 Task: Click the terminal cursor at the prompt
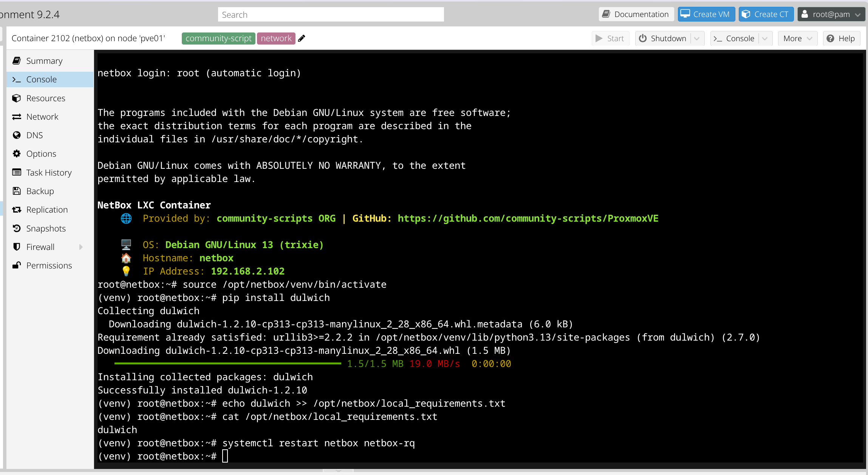click(x=225, y=456)
